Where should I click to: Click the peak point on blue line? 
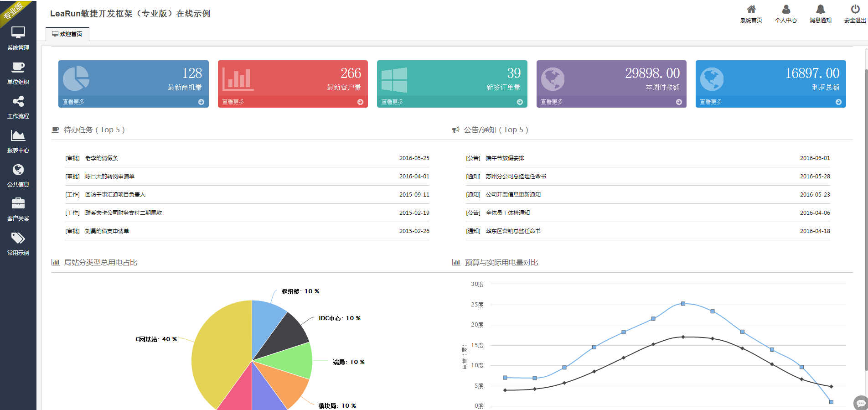click(683, 303)
